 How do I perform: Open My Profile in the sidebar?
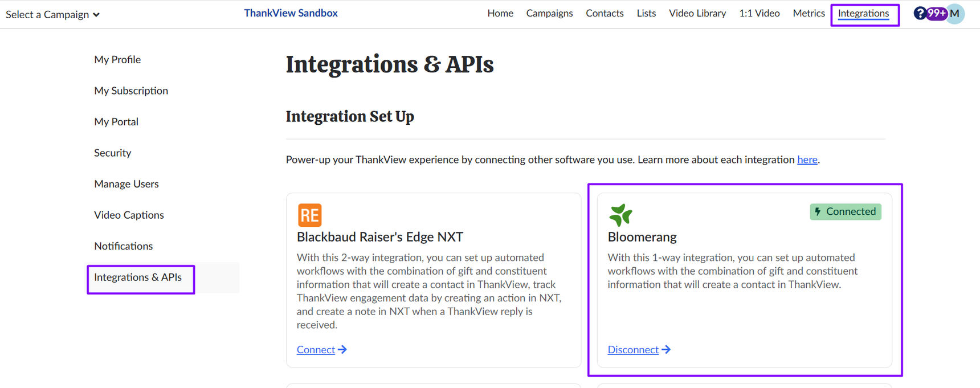click(x=117, y=59)
